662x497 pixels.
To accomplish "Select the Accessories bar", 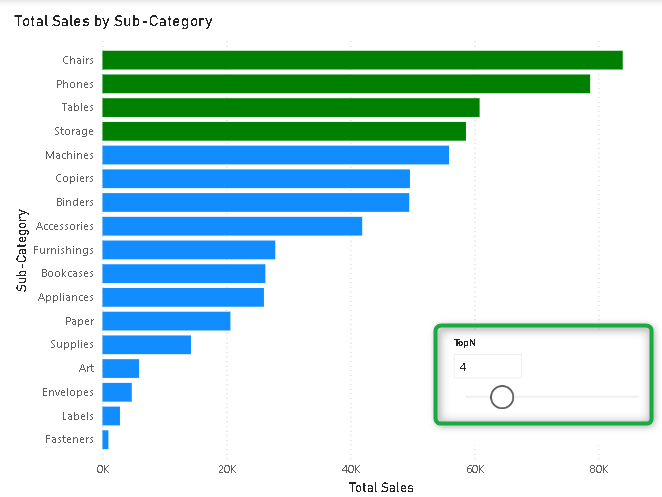I will (x=232, y=226).
